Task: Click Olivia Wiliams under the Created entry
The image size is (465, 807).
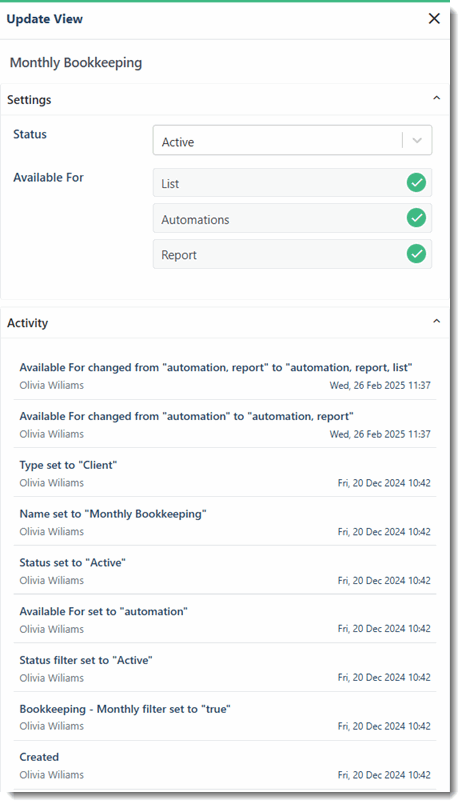Action: 51,775
